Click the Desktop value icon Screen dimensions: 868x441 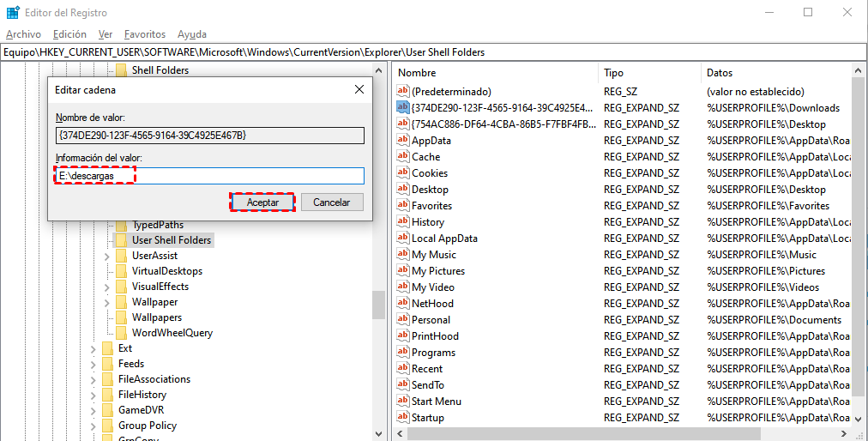(x=403, y=189)
